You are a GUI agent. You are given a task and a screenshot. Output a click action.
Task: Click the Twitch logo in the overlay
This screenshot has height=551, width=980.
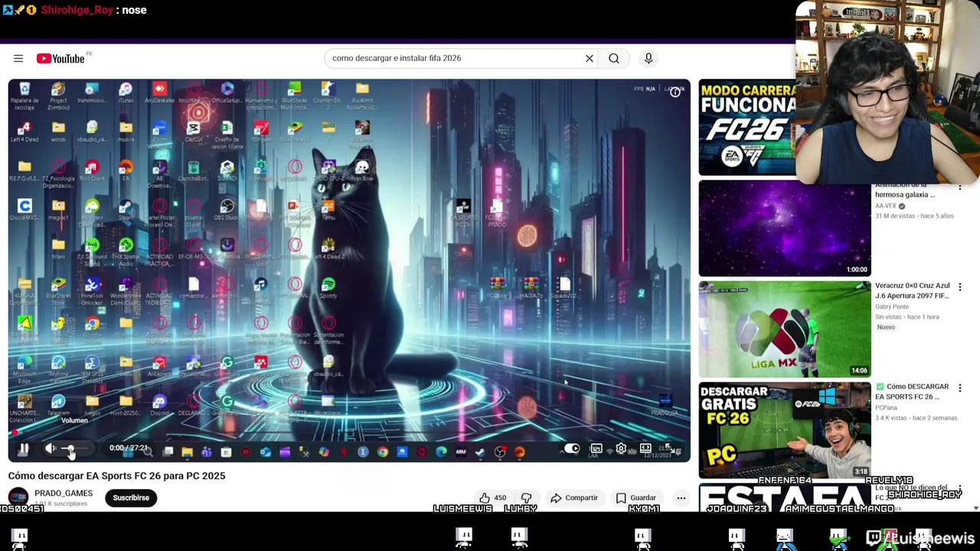[874, 539]
